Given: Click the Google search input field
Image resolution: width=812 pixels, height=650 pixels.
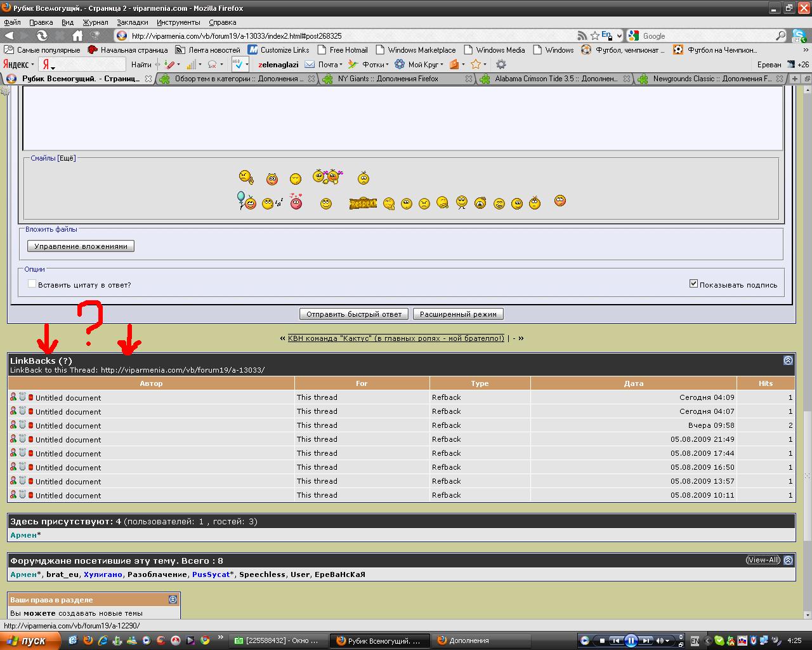Looking at the screenshot, I should pyautogui.click(x=706, y=36).
